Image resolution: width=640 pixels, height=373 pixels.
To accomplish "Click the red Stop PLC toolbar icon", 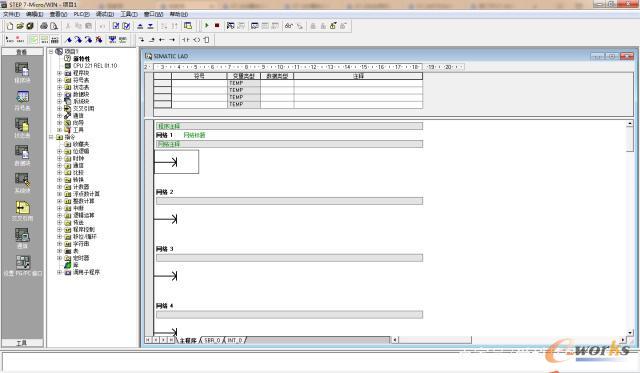I will click(217, 26).
